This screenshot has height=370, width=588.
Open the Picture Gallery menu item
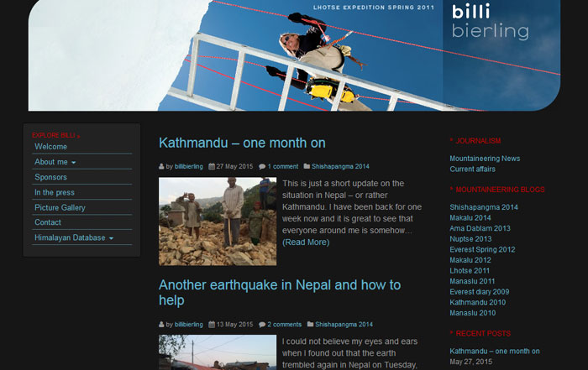(x=60, y=207)
